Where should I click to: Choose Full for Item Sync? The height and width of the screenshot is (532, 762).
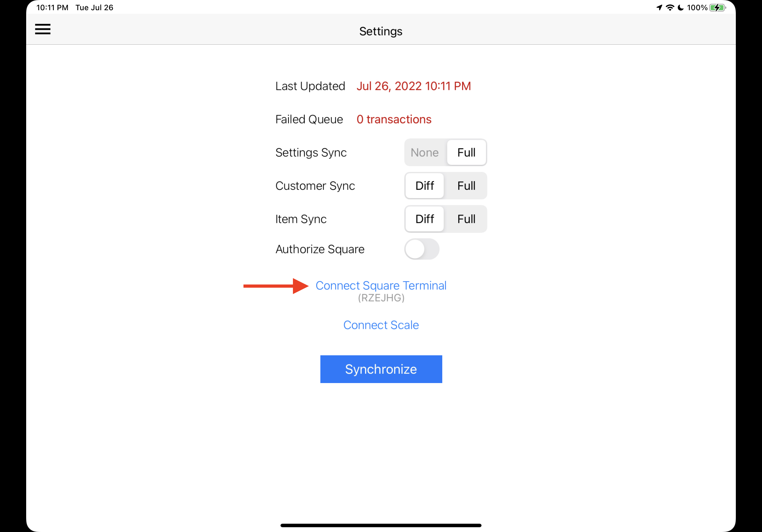pyautogui.click(x=466, y=219)
